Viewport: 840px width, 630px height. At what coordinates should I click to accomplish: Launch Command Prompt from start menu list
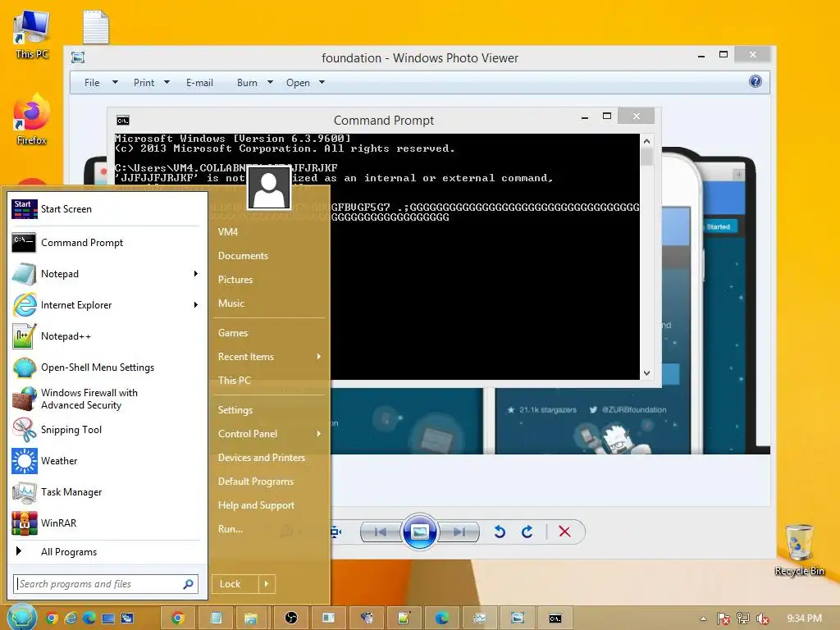point(106,243)
